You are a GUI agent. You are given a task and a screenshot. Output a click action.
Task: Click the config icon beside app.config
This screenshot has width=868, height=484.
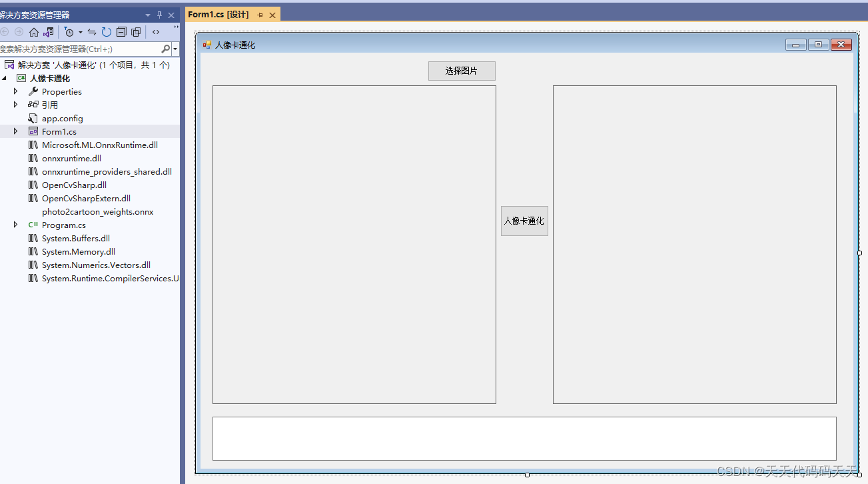pyautogui.click(x=33, y=118)
